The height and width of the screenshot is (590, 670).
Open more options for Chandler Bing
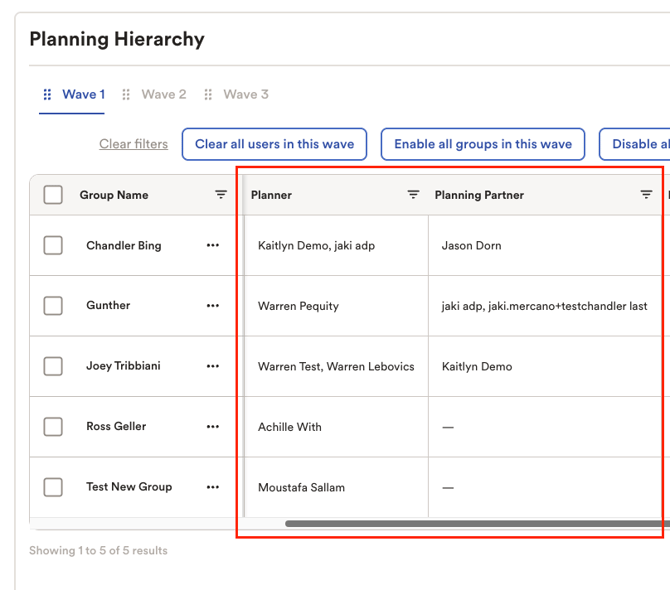point(213,245)
